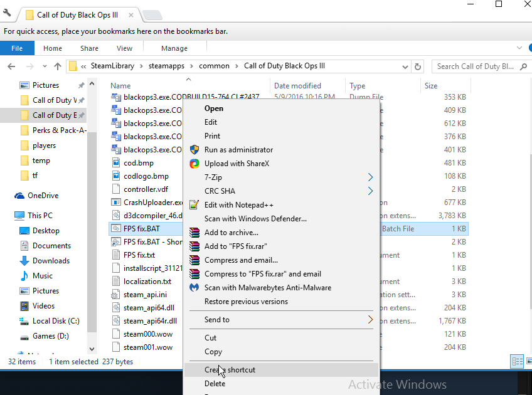Image resolution: width=532 pixels, height=395 pixels.
Task: Close the Call of Duty Black Ops III tab
Action: click(x=131, y=15)
